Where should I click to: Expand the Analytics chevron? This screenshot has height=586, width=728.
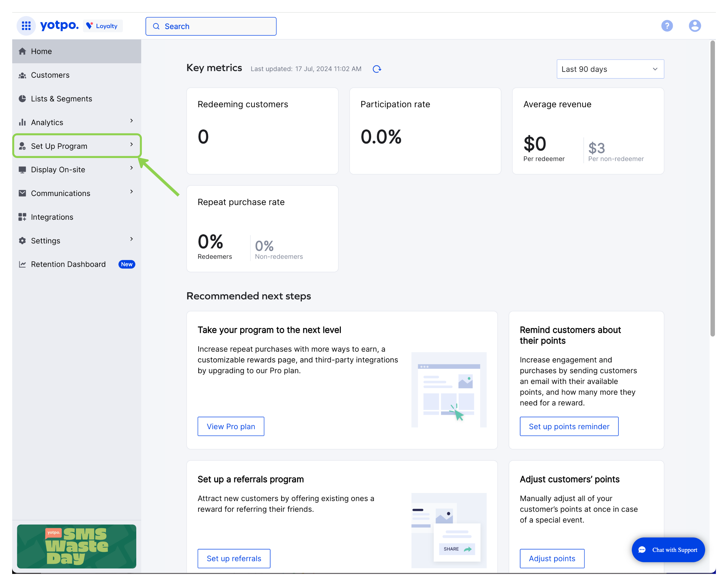131,121
